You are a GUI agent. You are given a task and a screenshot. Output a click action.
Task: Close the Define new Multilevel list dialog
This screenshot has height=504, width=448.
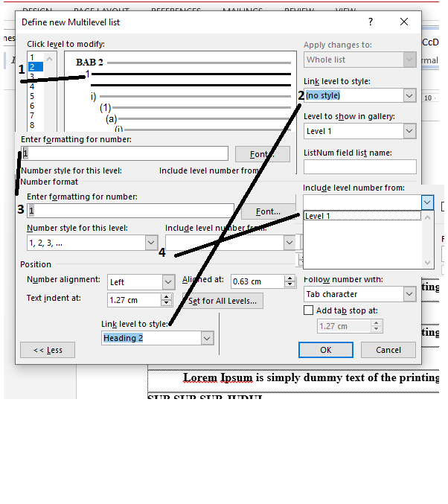tap(404, 22)
